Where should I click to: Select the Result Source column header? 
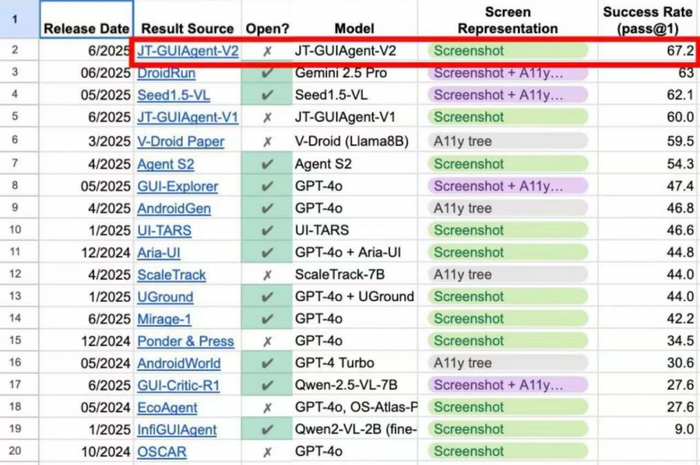click(187, 28)
